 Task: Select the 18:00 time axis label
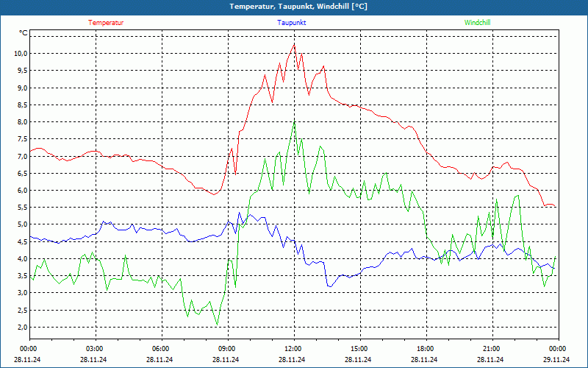pyautogui.click(x=425, y=349)
